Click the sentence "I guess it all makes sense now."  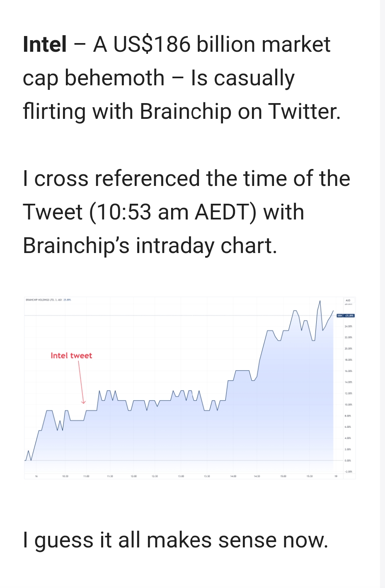(x=176, y=540)
